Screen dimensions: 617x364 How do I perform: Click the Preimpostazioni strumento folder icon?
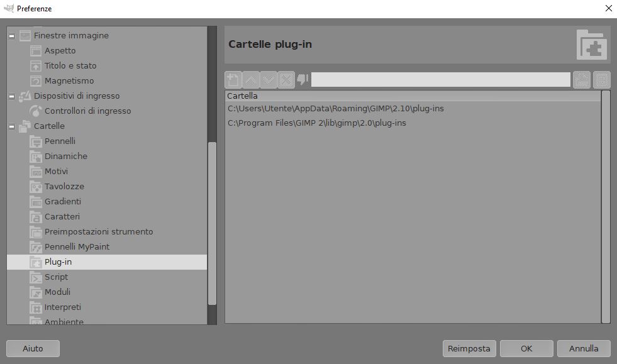[36, 232]
